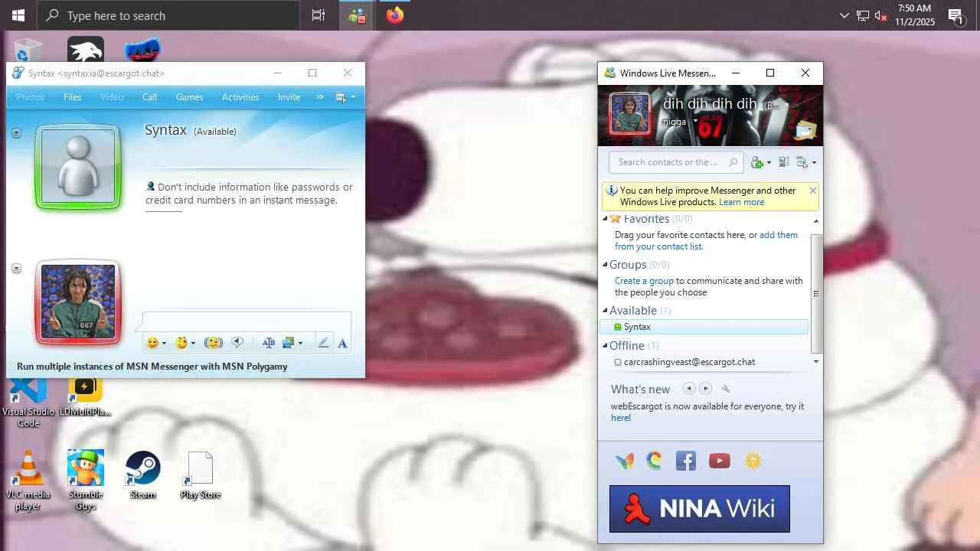The width and height of the screenshot is (980, 551).
Task: Select the Syntax contact in Available
Action: [704, 327]
